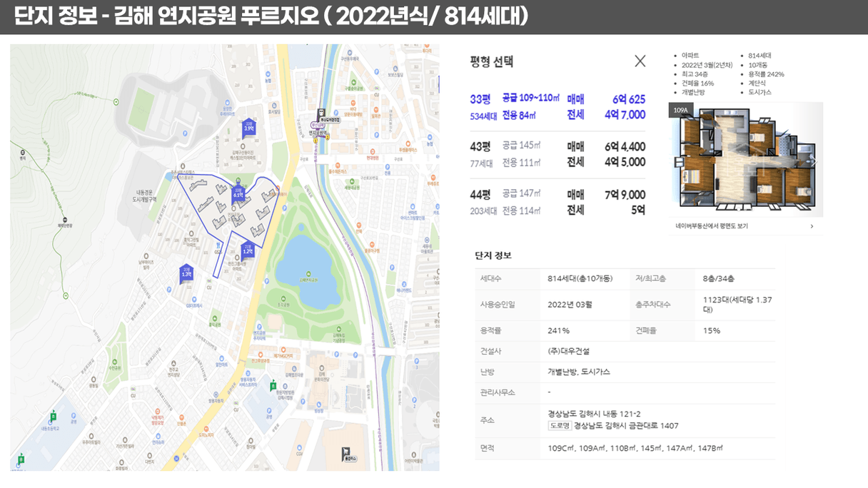Click the 7억 9,000 sale price
This screenshot has height=488, width=868.
click(625, 195)
